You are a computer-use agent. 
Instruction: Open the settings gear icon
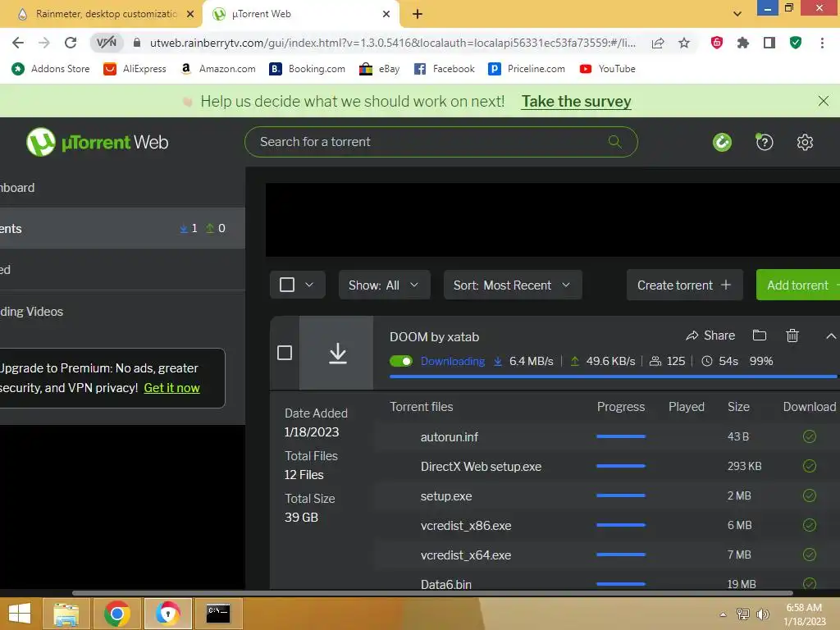pyautogui.click(x=805, y=142)
